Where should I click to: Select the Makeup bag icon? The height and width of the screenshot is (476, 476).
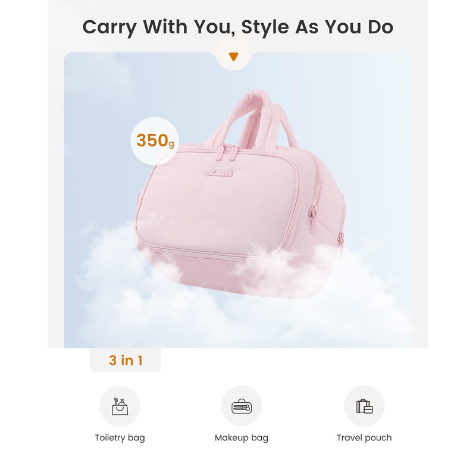[x=242, y=406]
